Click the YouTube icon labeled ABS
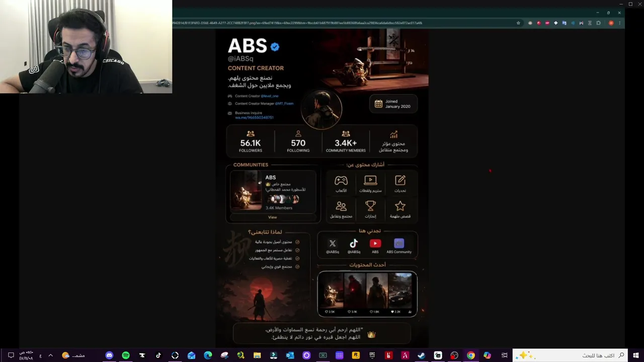This screenshot has height=362, width=644. [x=375, y=243]
